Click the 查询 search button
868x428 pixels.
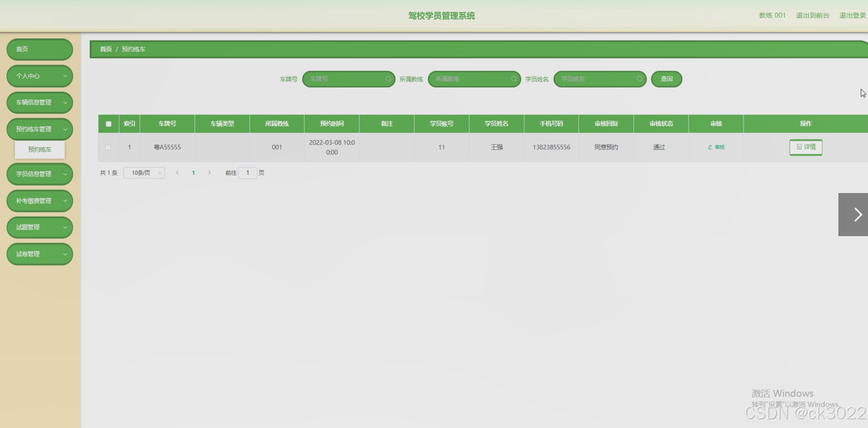[666, 79]
